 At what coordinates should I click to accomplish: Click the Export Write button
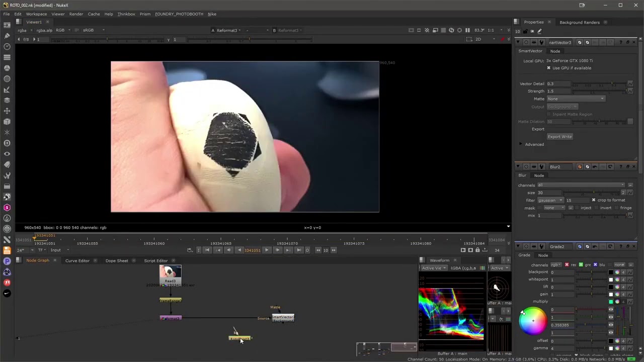559,137
